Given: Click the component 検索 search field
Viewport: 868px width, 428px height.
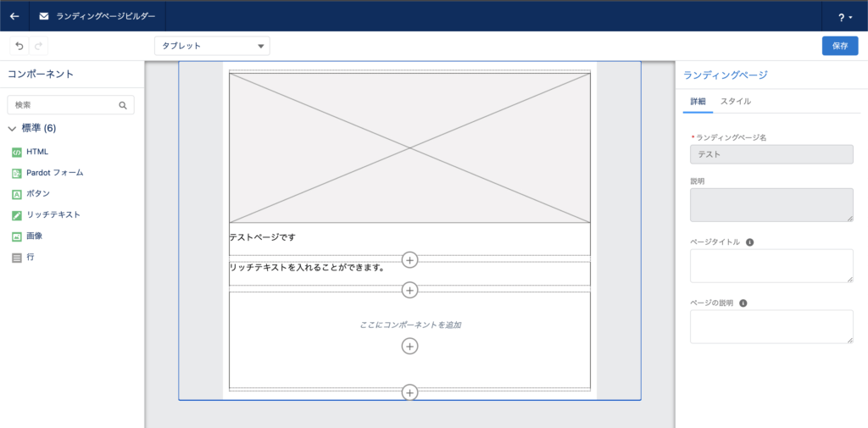Looking at the screenshot, I should pyautogui.click(x=64, y=105).
